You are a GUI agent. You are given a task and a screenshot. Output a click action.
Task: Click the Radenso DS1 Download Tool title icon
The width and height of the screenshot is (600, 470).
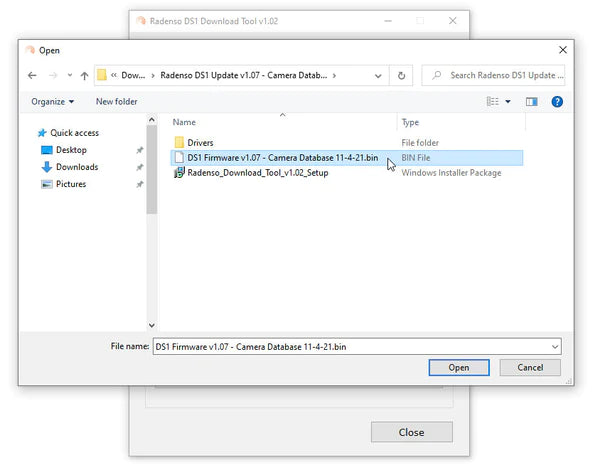pyautogui.click(x=141, y=21)
